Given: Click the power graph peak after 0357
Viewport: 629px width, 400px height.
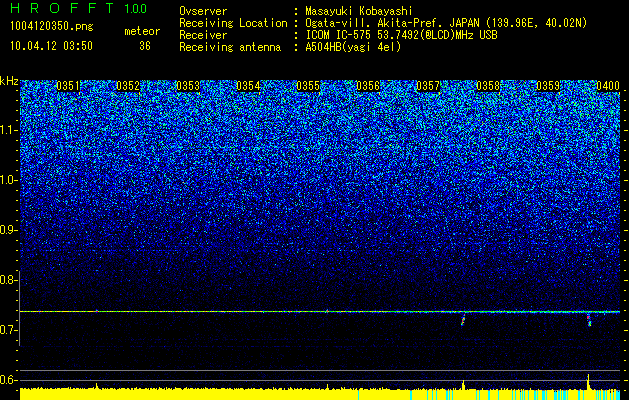Looking at the screenshot, I should pyautogui.click(x=463, y=384).
